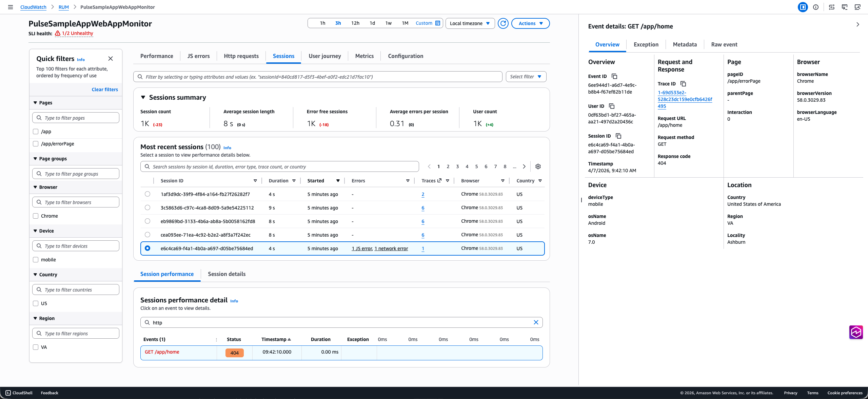Go to RUM breadcrumb link

pyautogui.click(x=63, y=7)
